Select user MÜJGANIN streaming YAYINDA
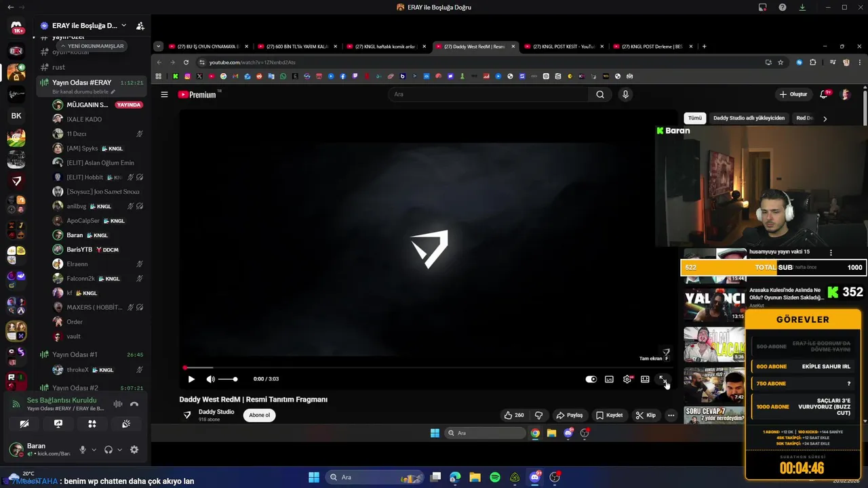The image size is (868, 488). point(98,105)
